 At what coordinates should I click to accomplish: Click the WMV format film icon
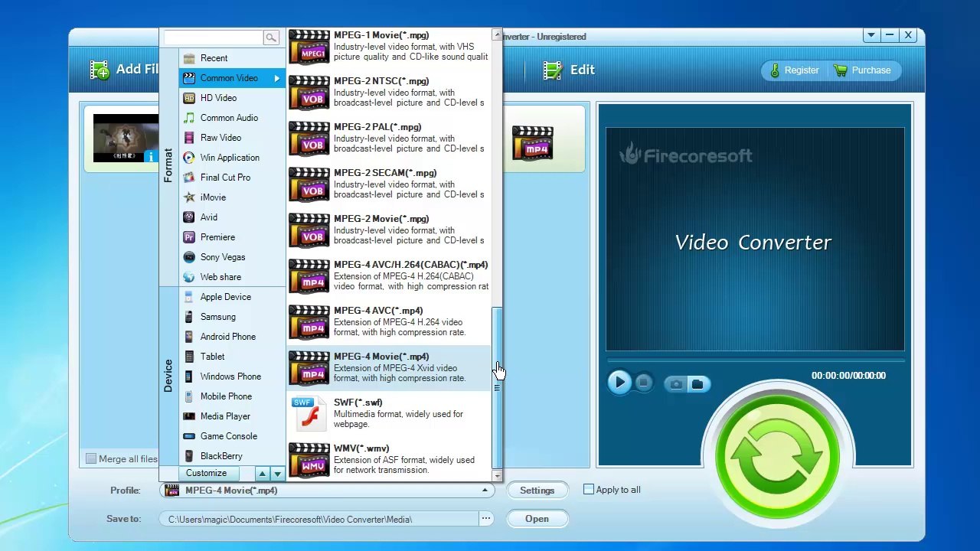coord(309,460)
